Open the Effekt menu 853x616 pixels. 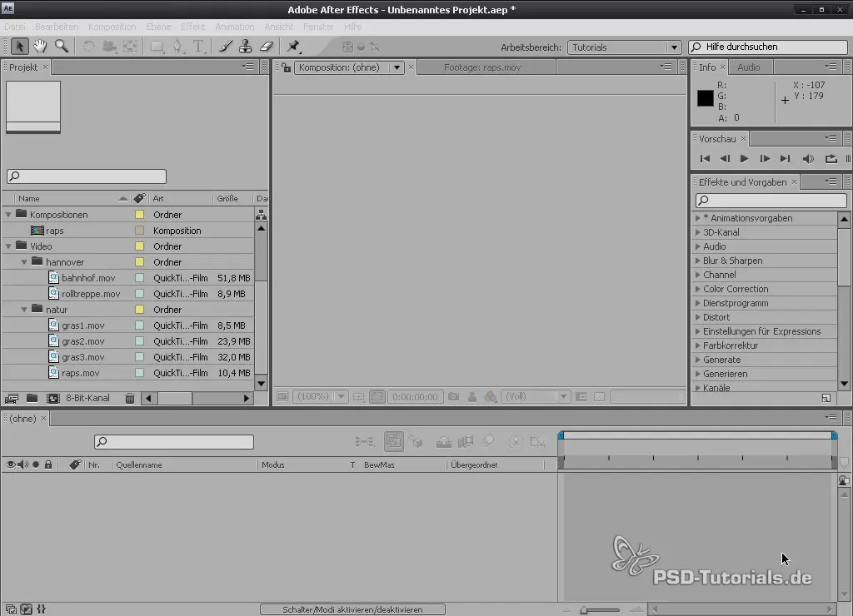click(192, 27)
